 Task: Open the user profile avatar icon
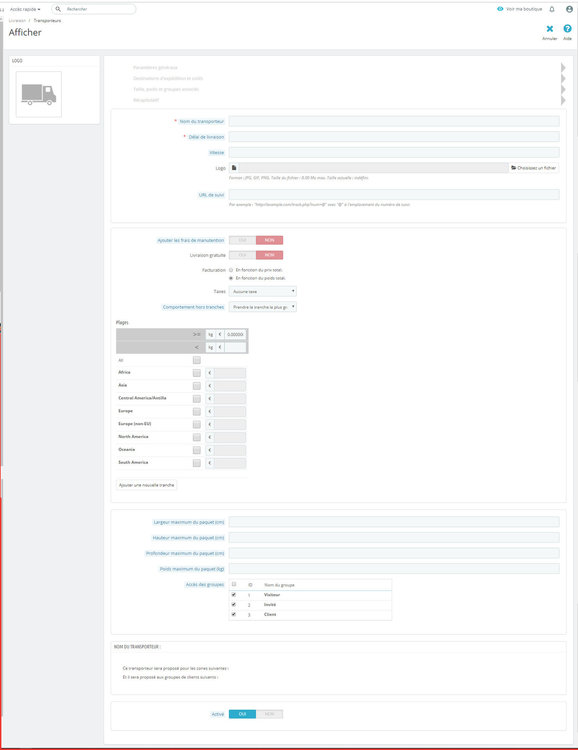click(569, 9)
